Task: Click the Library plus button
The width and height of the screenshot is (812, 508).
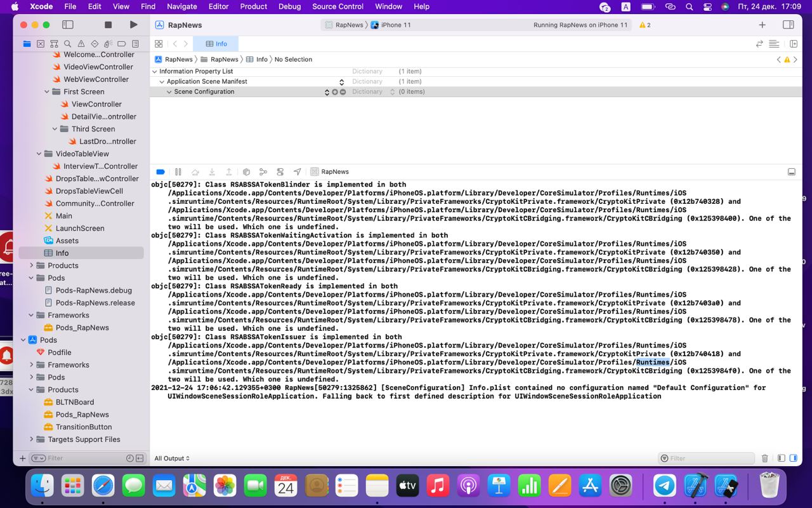Action: pyautogui.click(x=762, y=25)
